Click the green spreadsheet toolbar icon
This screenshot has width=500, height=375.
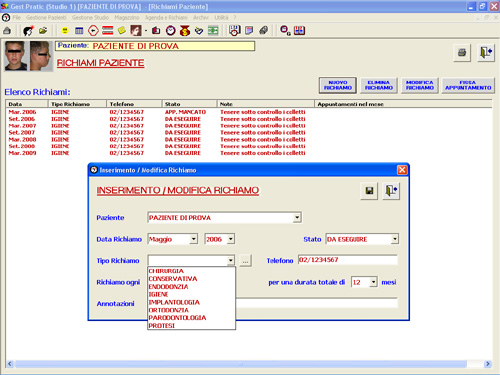pos(213,31)
